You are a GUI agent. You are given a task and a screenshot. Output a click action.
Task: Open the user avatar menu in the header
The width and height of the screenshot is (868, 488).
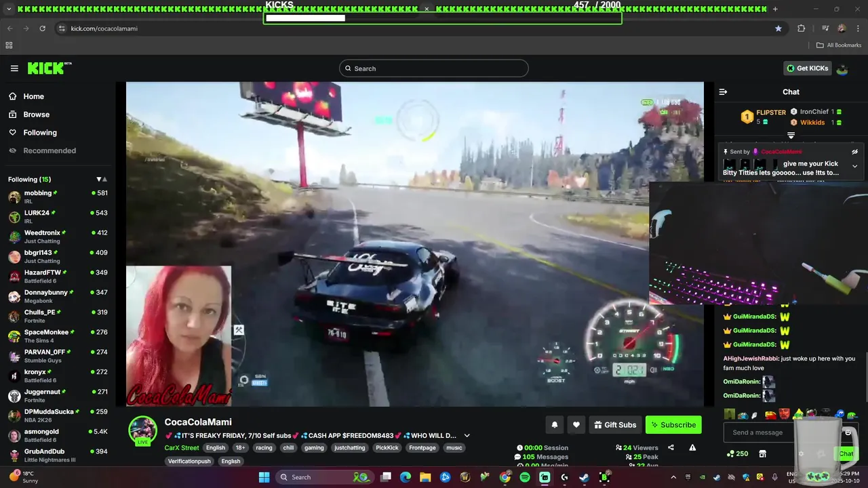tap(842, 68)
